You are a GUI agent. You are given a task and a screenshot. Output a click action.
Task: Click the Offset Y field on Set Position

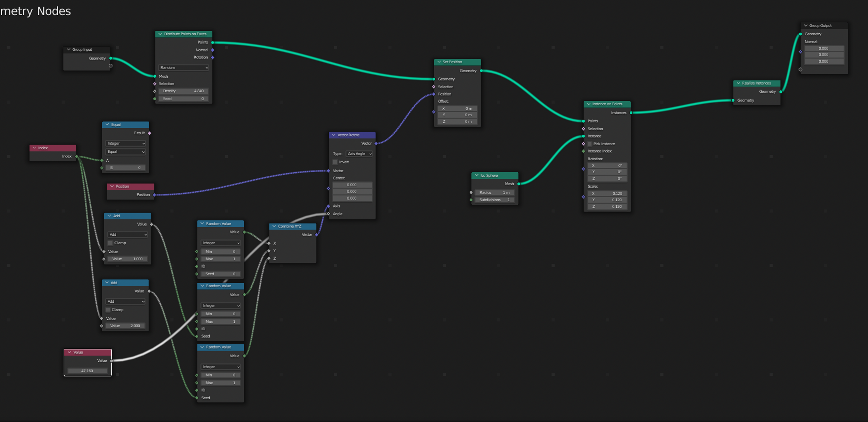pyautogui.click(x=457, y=115)
